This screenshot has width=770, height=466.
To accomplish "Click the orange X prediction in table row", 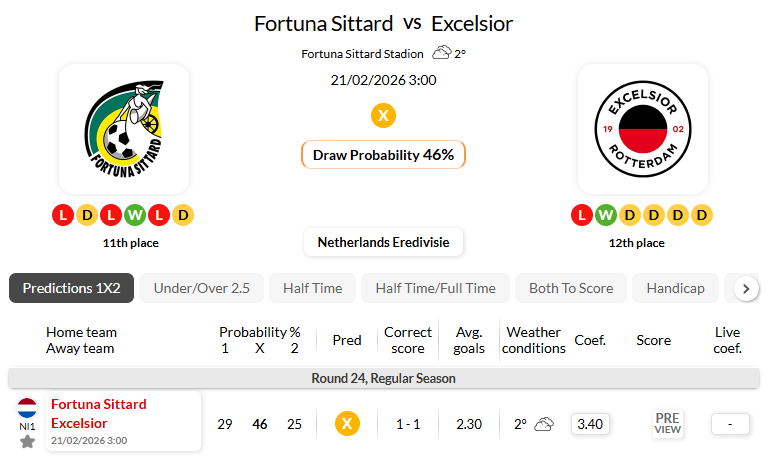I will coord(346,424).
